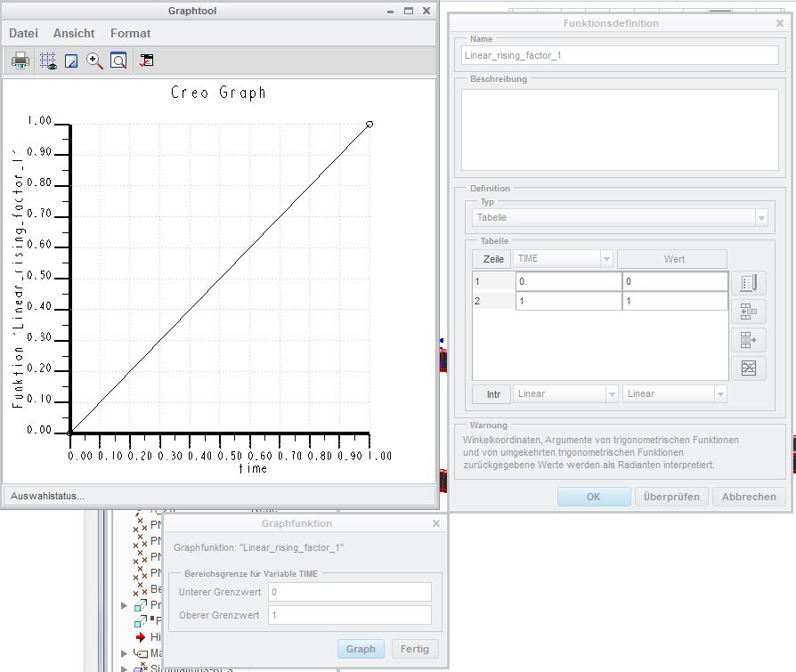Click the insert row icon in Tabelle
The image size is (796, 672).
point(749,312)
